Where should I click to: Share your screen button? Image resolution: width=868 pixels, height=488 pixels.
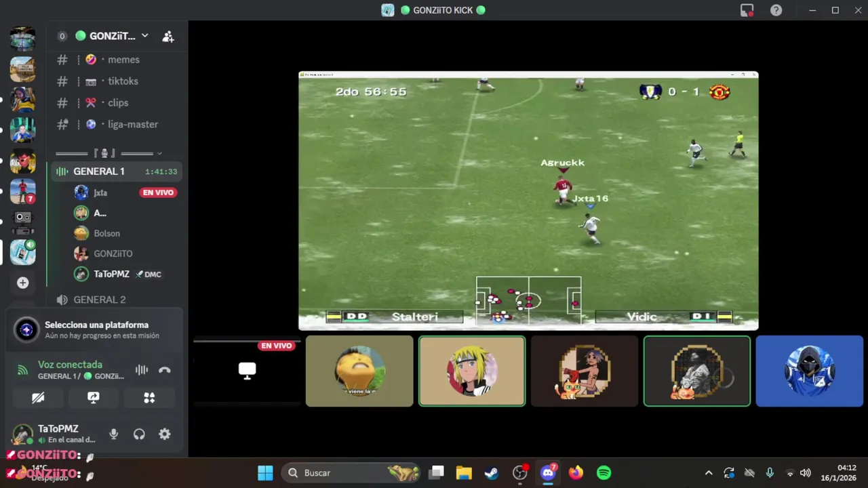94,398
